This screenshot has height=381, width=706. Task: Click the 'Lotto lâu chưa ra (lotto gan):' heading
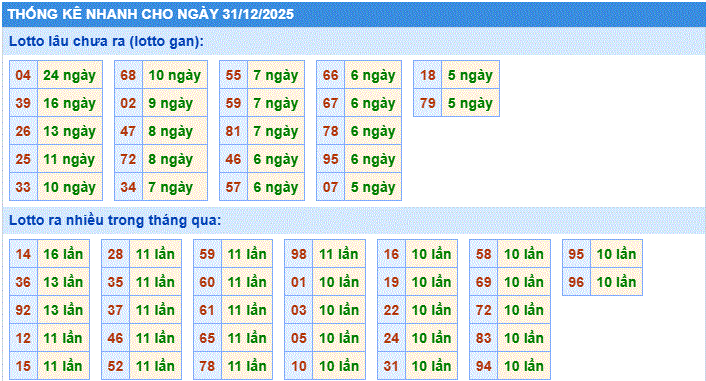click(x=106, y=41)
